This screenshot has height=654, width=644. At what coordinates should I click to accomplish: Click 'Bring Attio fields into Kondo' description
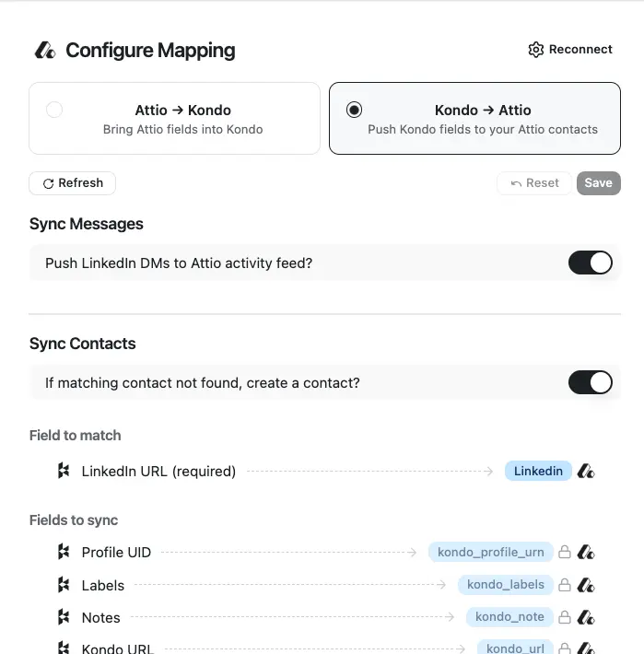(182, 129)
